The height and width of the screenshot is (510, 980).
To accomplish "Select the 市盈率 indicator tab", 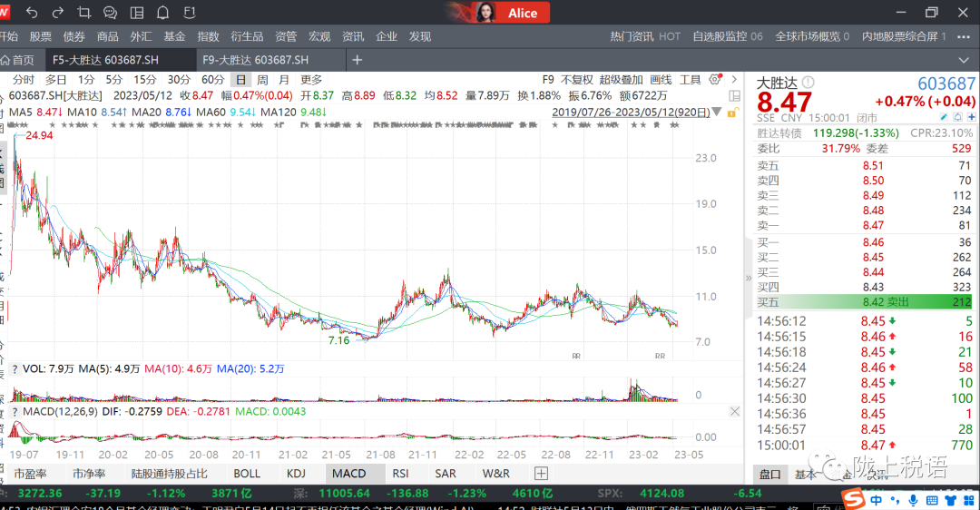I will point(30,473).
